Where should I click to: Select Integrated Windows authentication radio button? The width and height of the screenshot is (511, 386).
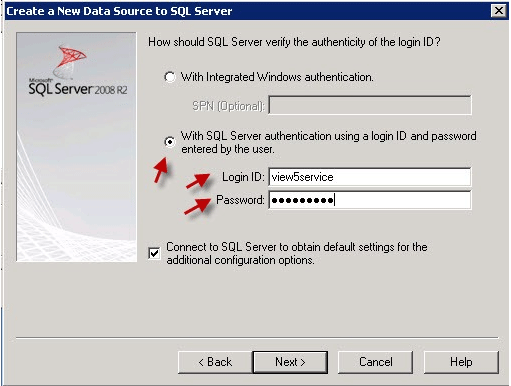[x=170, y=77]
